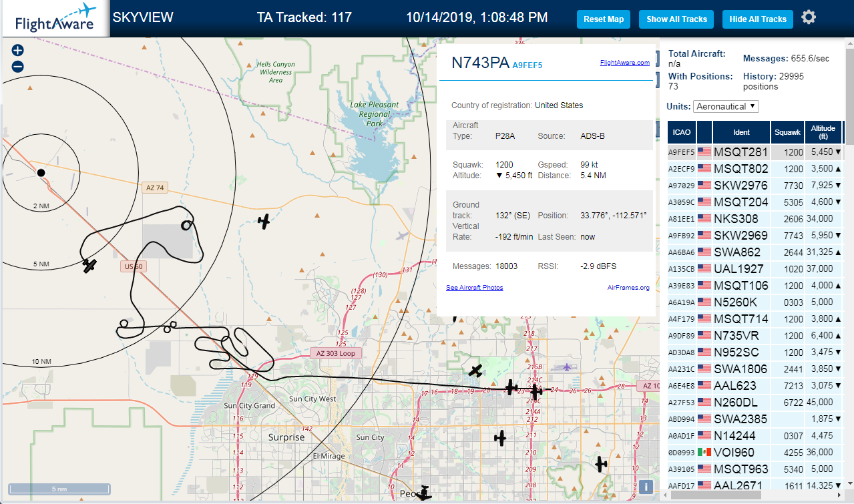The image size is (854, 504).
Task: Click ICAO code A2ECF9 in table
Action: (x=682, y=170)
